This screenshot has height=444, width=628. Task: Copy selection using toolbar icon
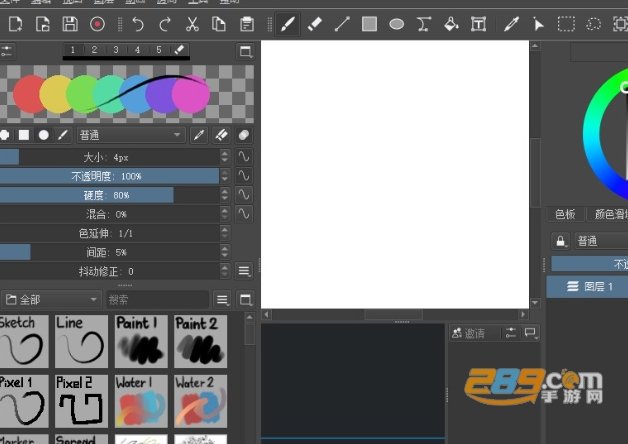click(x=219, y=24)
